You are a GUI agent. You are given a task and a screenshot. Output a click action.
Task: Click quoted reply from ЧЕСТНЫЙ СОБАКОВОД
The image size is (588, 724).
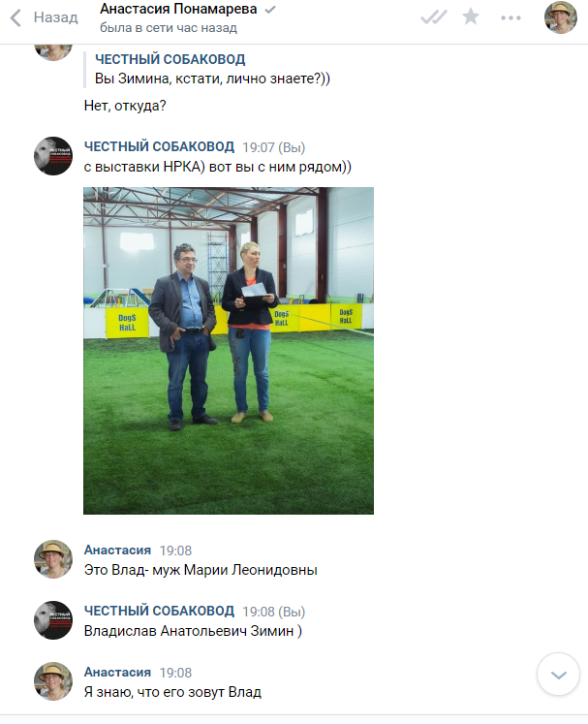(212, 69)
